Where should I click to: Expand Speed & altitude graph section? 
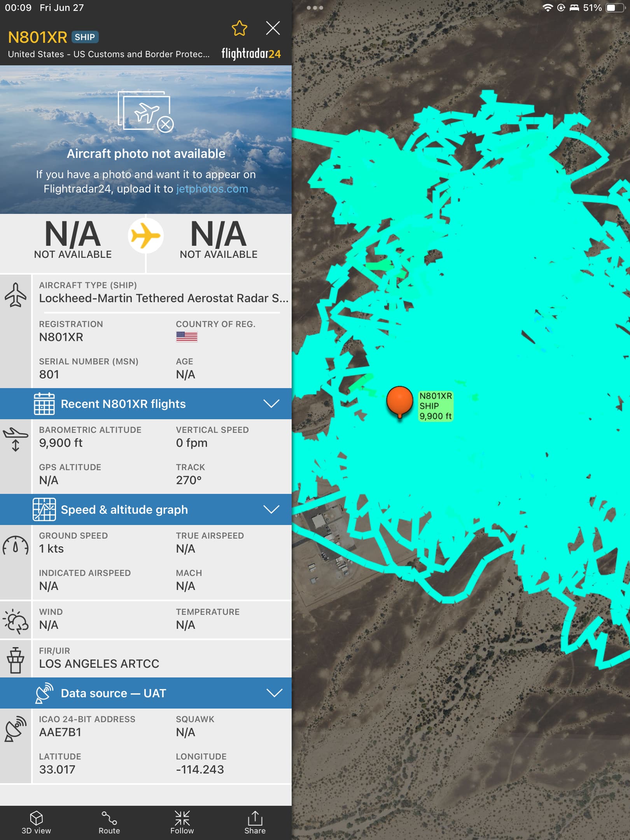[146, 509]
